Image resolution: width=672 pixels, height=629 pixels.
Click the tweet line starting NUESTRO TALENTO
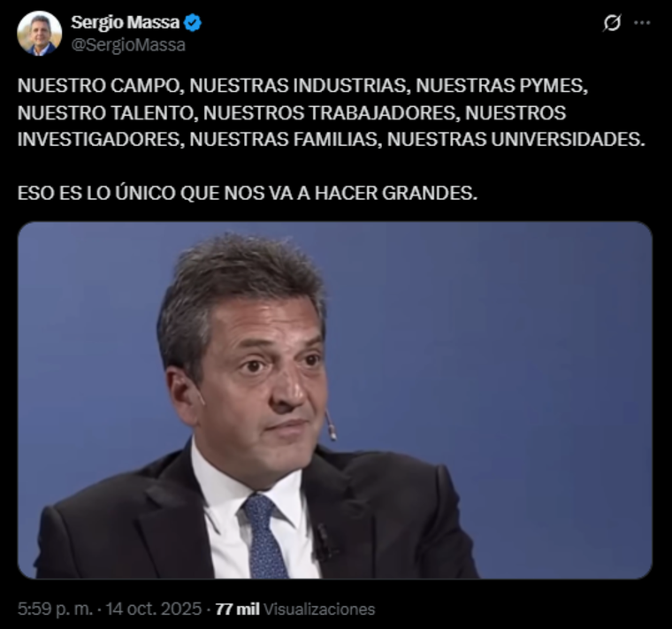[292, 112]
